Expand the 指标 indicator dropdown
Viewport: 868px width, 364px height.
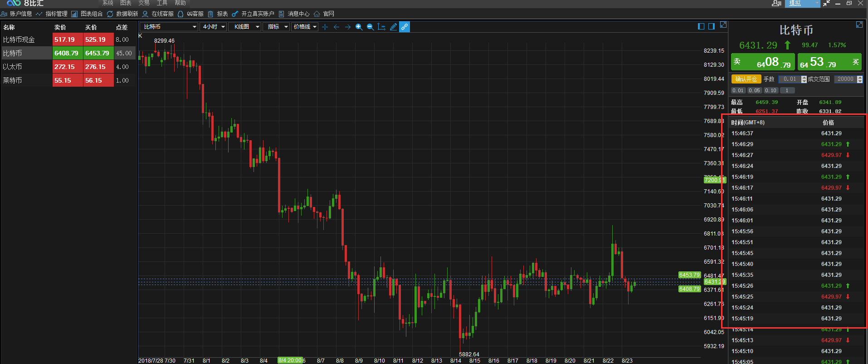(x=278, y=27)
